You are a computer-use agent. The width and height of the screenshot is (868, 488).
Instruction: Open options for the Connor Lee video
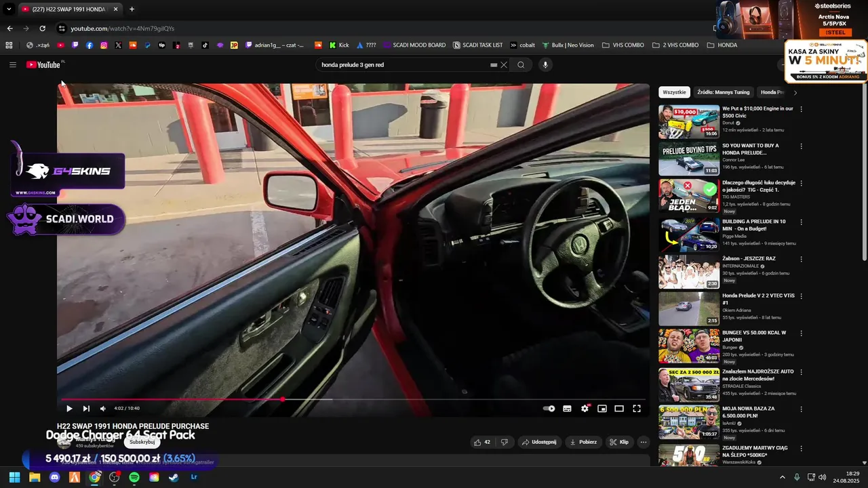click(801, 146)
